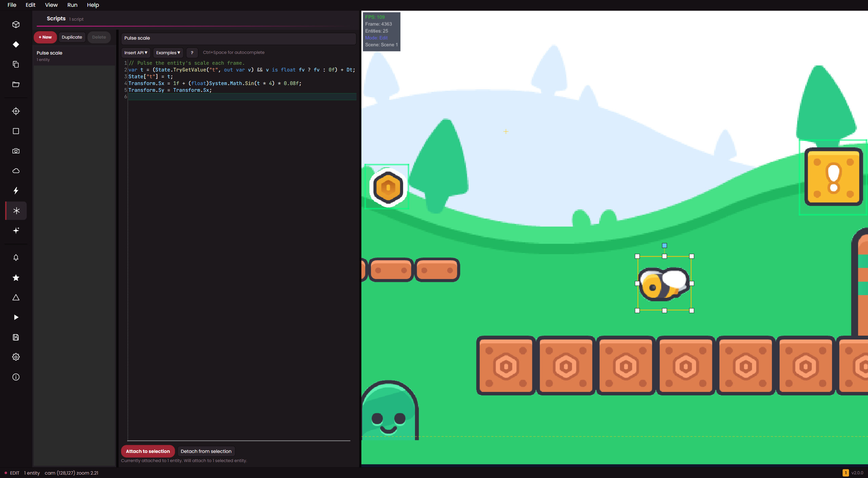
Task: Select the honey coin sprite in scene
Action: [388, 187]
